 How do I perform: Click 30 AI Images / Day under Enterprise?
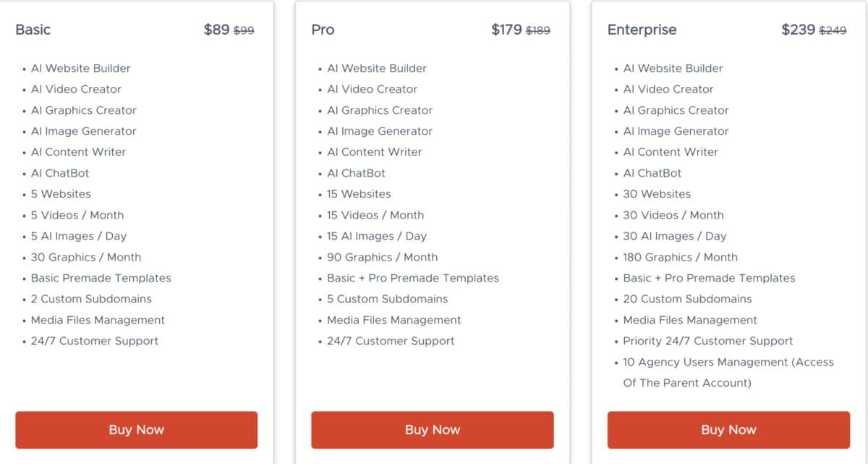point(674,235)
